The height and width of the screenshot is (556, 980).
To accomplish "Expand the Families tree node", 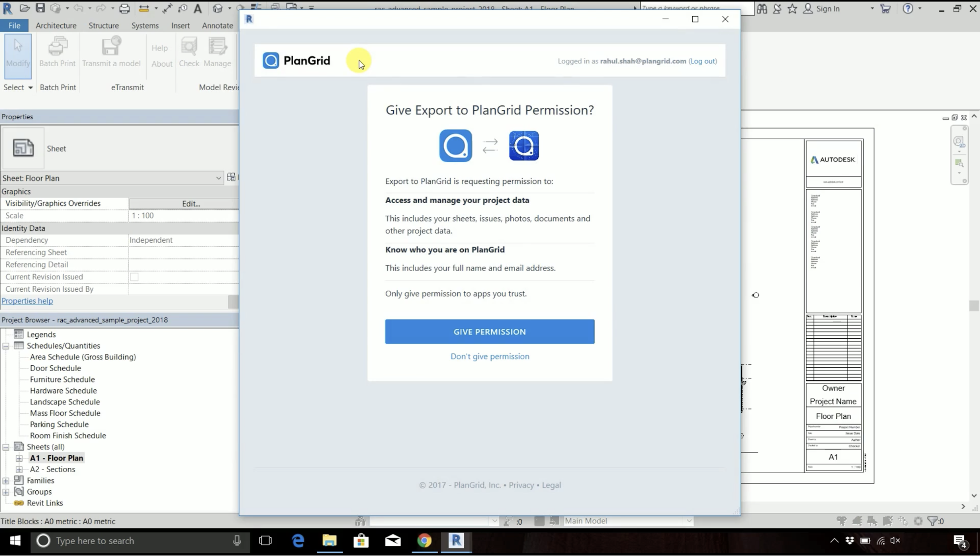I will (x=6, y=480).
